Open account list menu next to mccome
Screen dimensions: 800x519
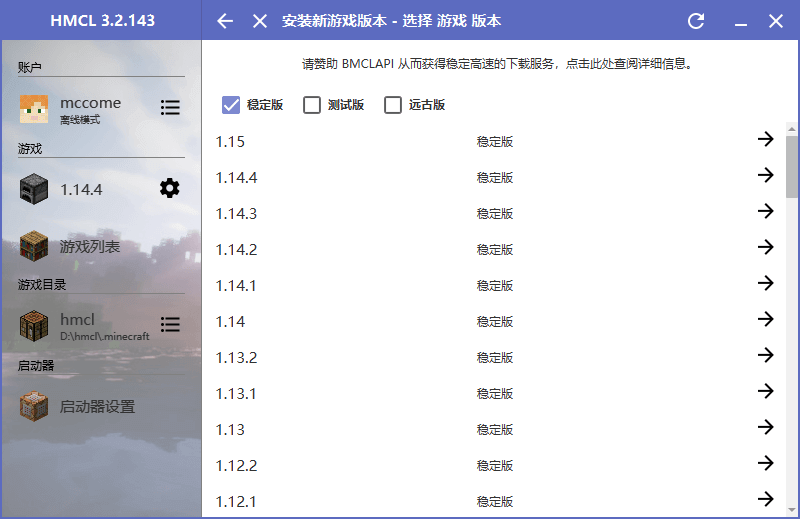(x=170, y=108)
